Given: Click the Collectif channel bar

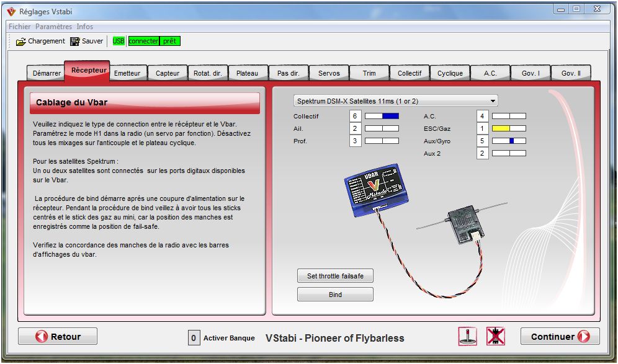Looking at the screenshot, I should (382, 116).
